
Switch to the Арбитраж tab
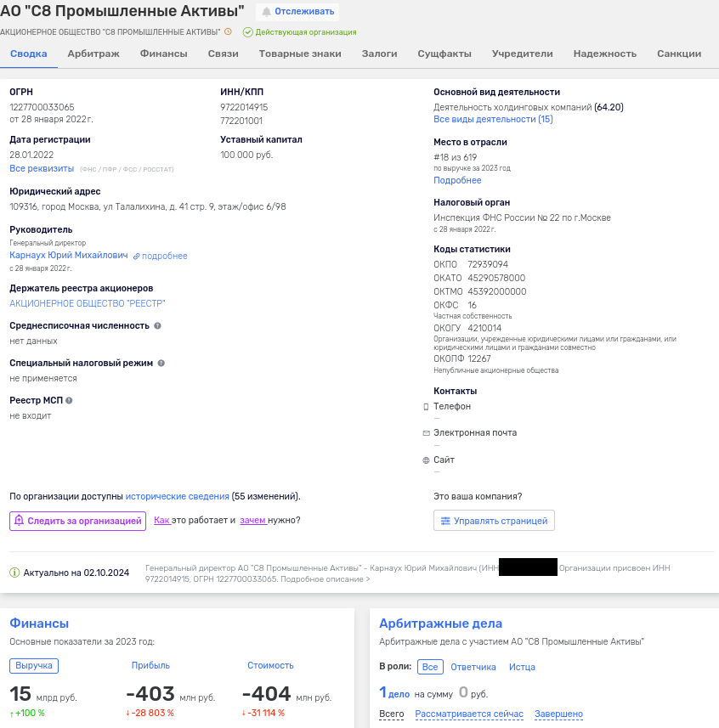coord(93,54)
